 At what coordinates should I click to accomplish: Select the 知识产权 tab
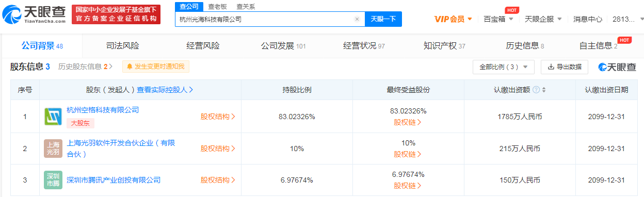444,46
